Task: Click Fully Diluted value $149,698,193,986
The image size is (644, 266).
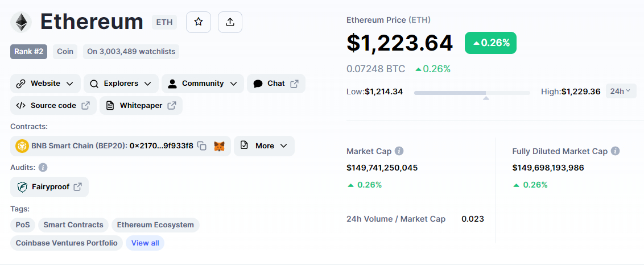Action: [x=548, y=168]
